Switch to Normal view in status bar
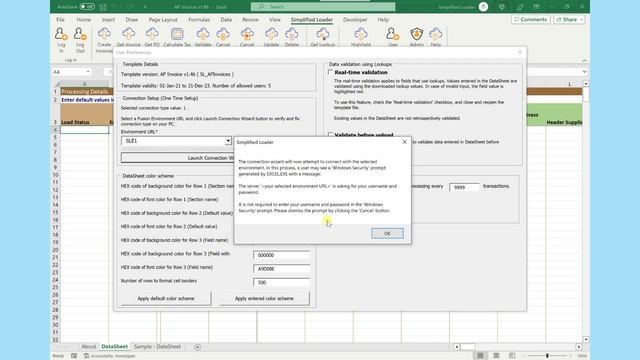This screenshot has width=640, height=360. pyautogui.click(x=480, y=356)
